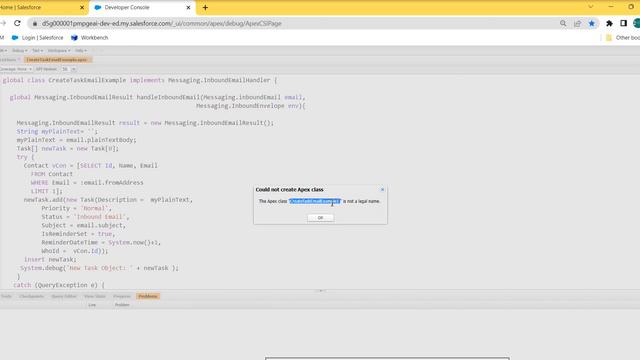Click the browser address bar URL
The width and height of the screenshot is (640, 360).
[x=162, y=24]
